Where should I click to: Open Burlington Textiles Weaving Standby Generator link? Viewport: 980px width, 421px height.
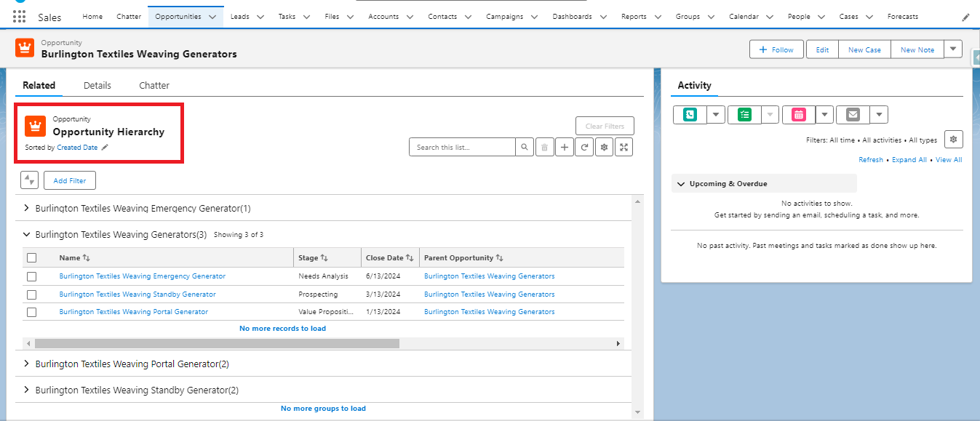[138, 294]
